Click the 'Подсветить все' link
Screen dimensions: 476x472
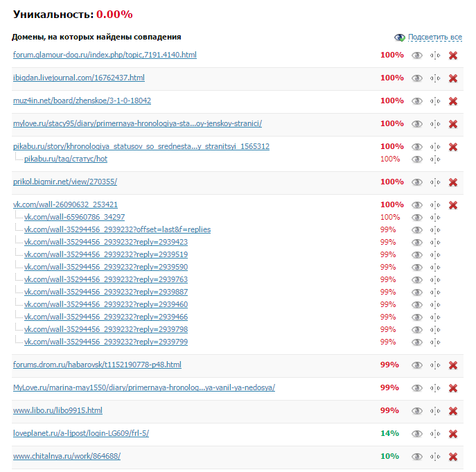(435, 37)
